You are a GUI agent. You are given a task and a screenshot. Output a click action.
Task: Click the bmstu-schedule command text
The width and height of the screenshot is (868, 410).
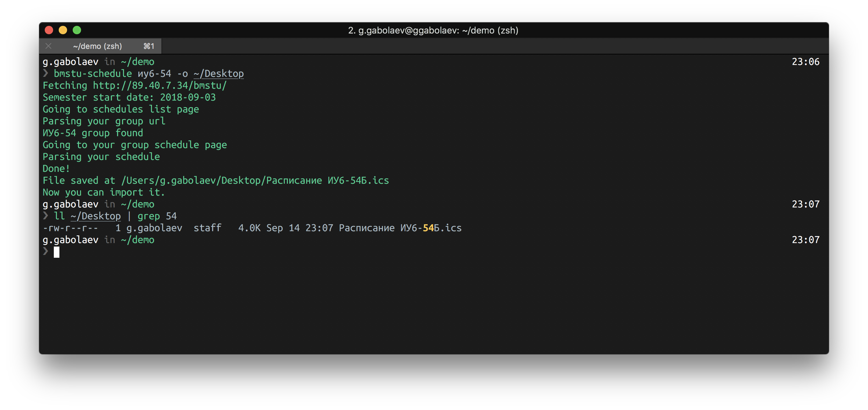pos(93,74)
